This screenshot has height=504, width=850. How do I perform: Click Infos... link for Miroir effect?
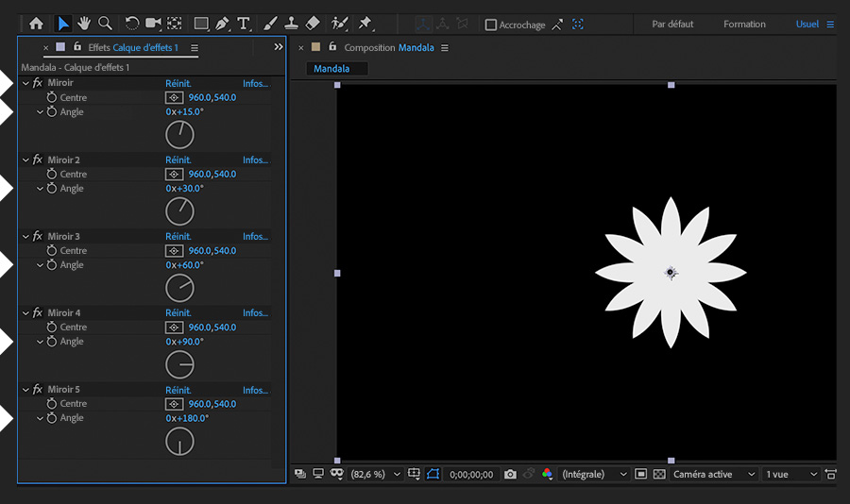(255, 83)
